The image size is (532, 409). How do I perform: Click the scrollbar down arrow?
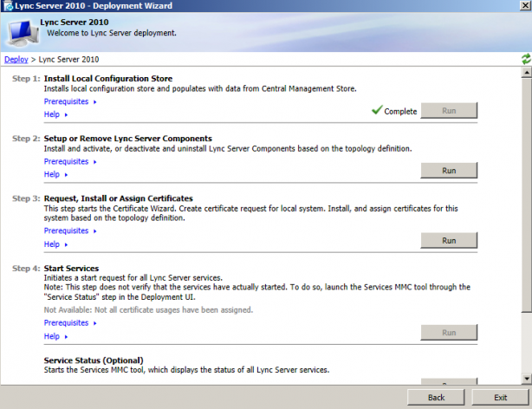point(526,379)
